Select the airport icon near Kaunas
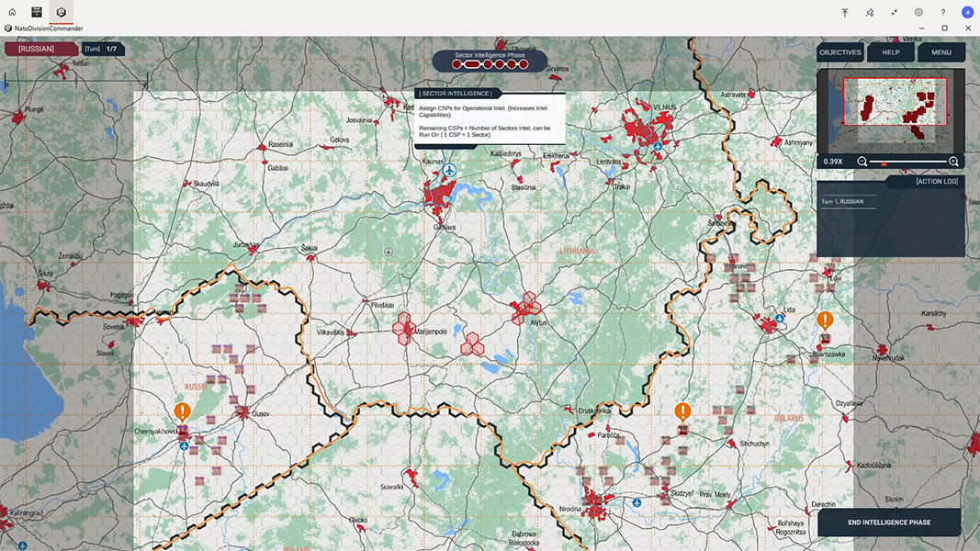The image size is (980, 551). (449, 171)
